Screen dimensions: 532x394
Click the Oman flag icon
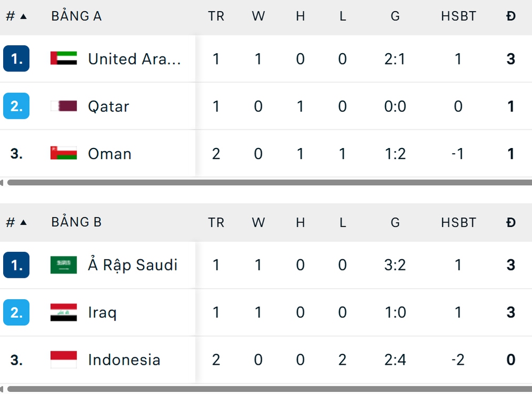coord(64,153)
